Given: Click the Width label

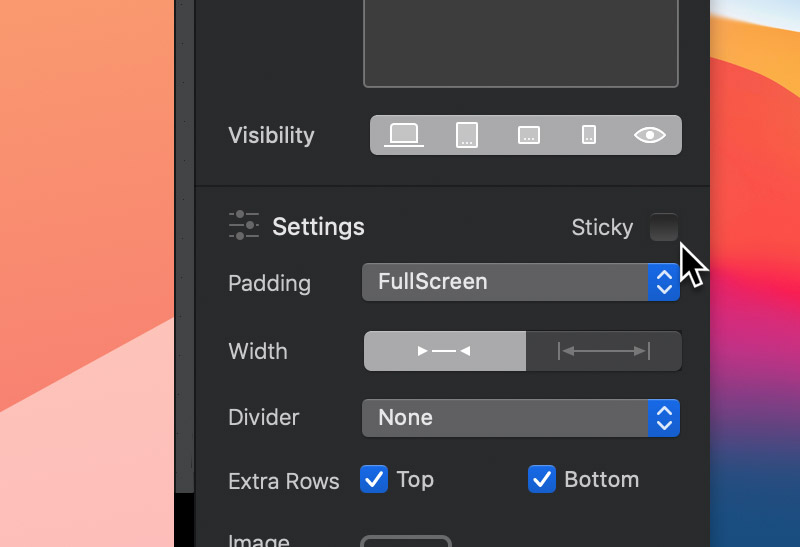Looking at the screenshot, I should [258, 351].
